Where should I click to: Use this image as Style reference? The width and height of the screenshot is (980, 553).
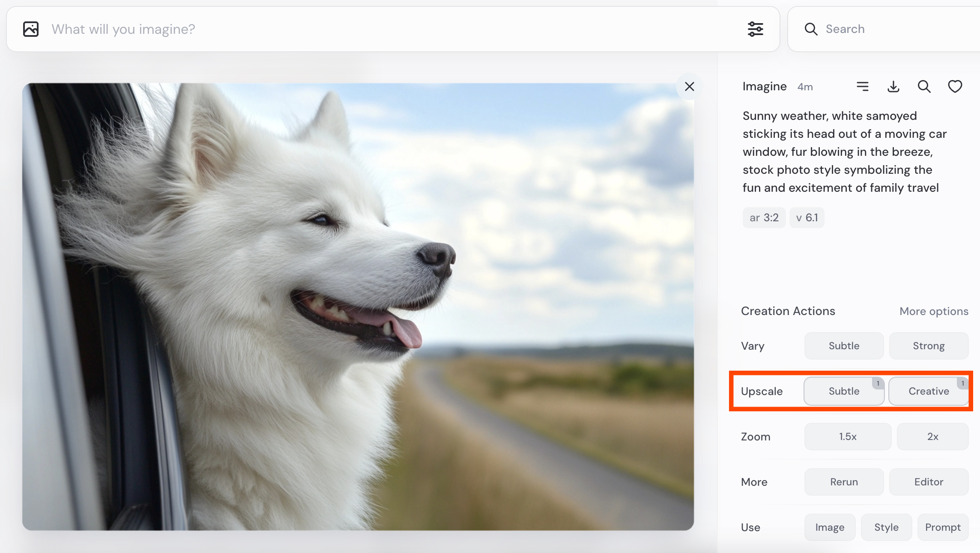click(x=886, y=527)
